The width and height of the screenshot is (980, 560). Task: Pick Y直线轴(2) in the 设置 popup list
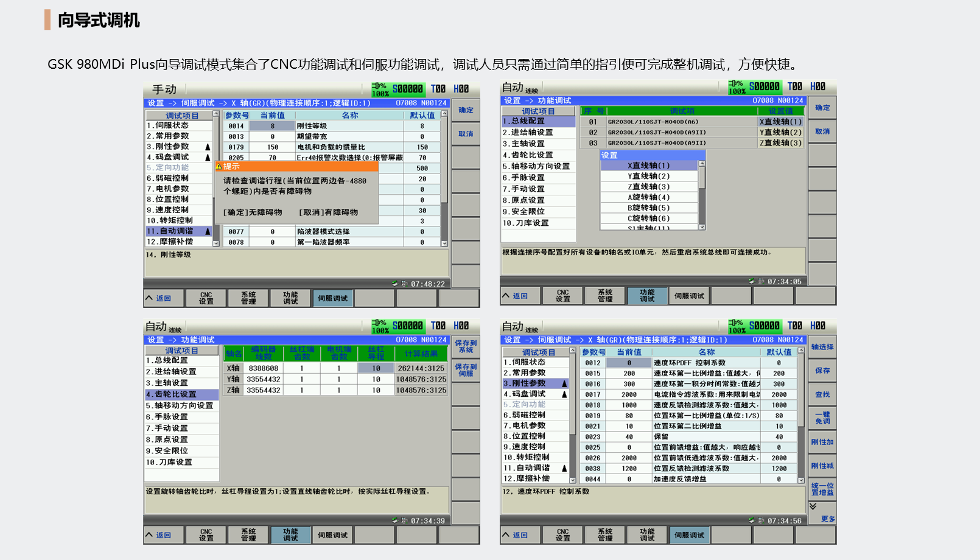648,176
